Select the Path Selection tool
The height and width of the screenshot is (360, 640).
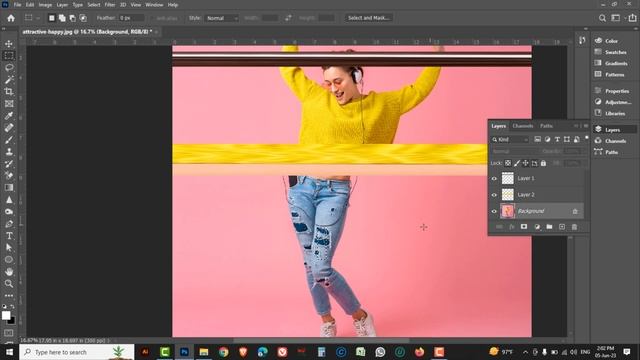[9, 247]
